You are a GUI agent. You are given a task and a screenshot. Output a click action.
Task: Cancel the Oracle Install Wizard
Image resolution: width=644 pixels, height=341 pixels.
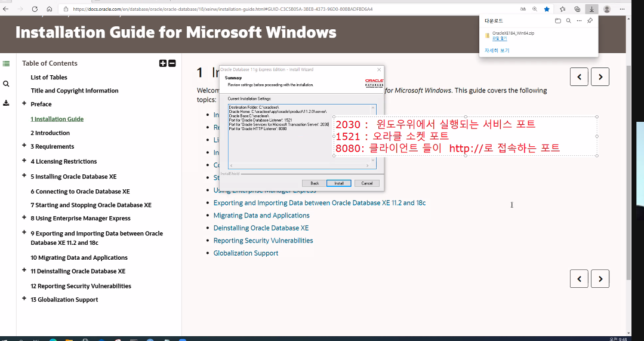367,183
